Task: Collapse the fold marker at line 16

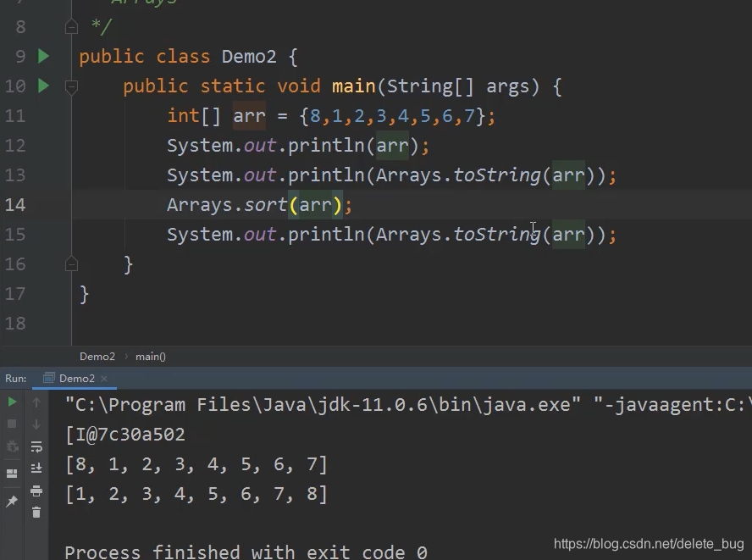Action: click(71, 264)
